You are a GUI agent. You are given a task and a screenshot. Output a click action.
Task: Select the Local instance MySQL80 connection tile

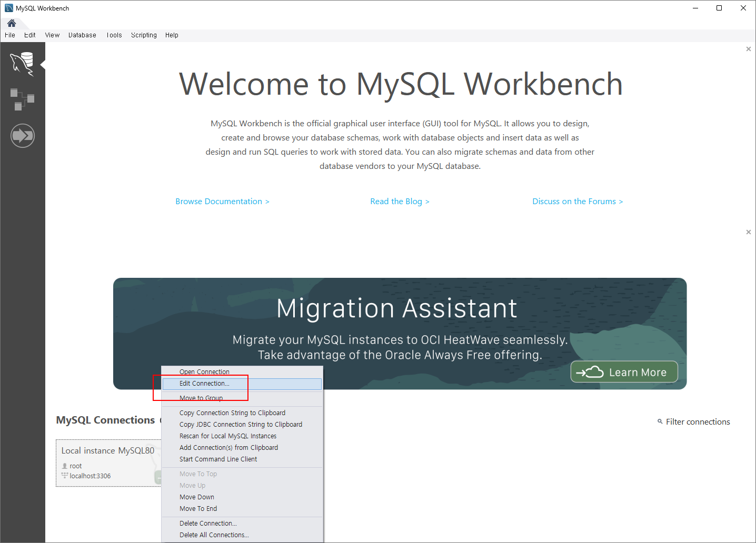[x=108, y=463]
